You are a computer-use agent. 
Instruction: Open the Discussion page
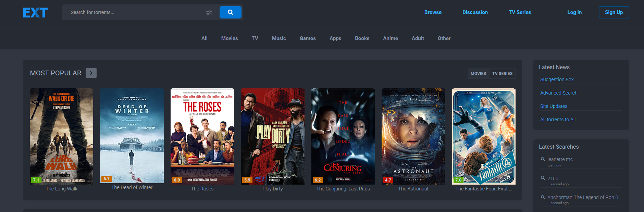tap(475, 12)
